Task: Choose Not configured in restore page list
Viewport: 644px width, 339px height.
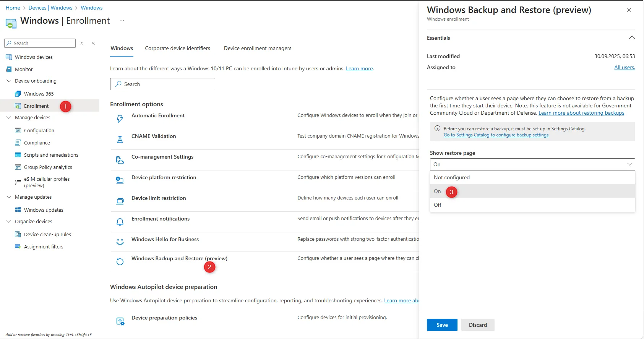Action: [452, 177]
